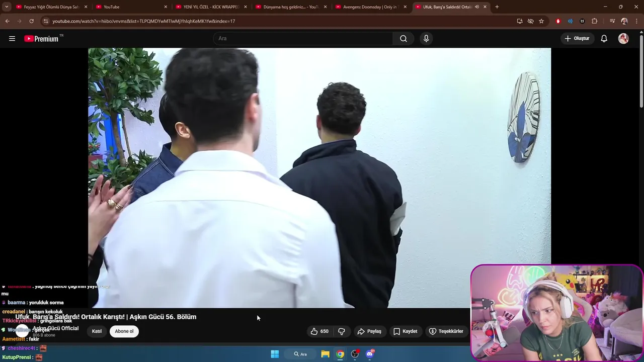Open a new browser tab

pos(497,7)
